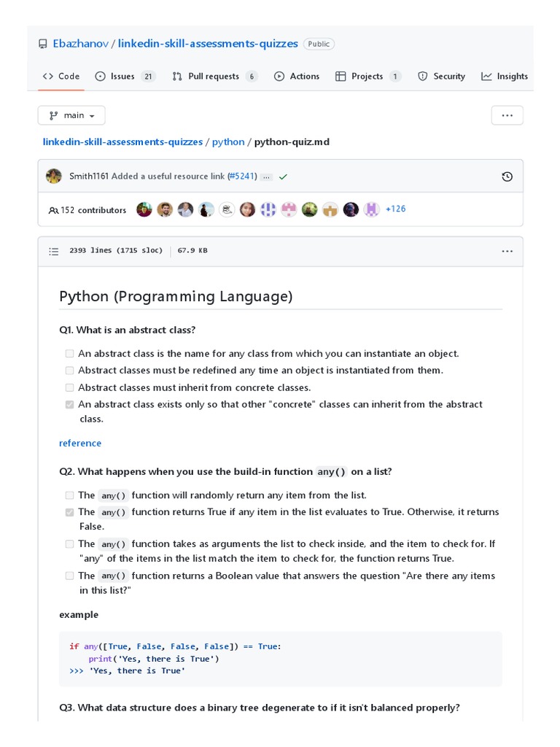560x747 pixels.
Task: Expand the commit message ellipsis
Action: pos(266,177)
